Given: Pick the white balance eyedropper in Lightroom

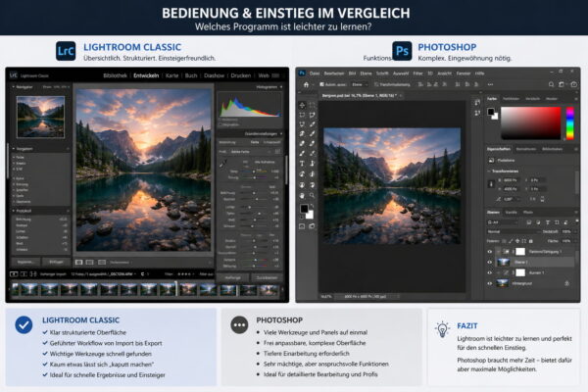Looking at the screenshot, I should click(x=223, y=164).
